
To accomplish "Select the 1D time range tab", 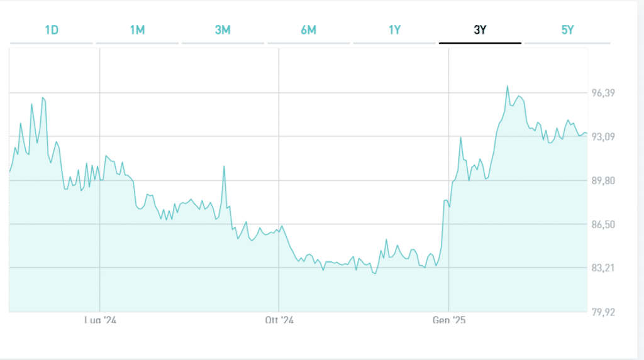I will (52, 30).
